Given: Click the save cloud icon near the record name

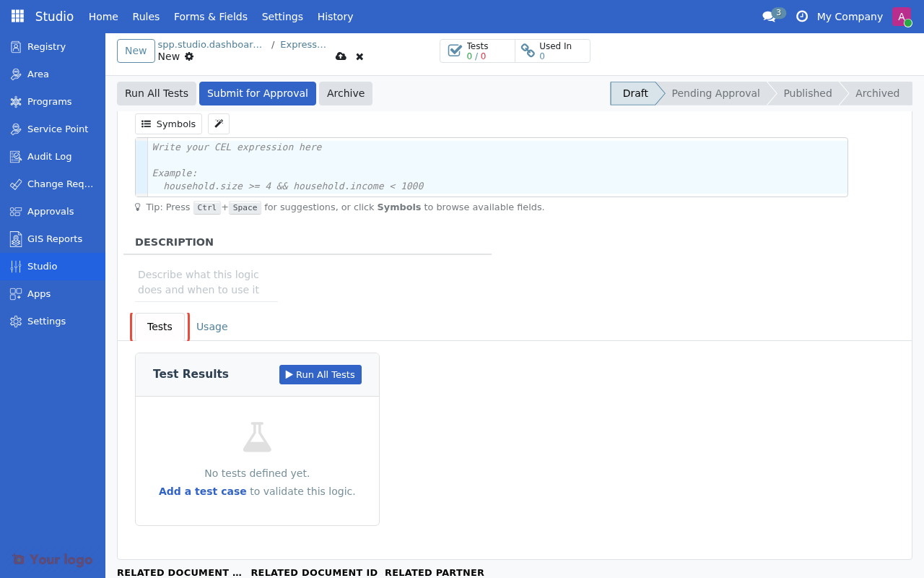Looking at the screenshot, I should coord(341,56).
